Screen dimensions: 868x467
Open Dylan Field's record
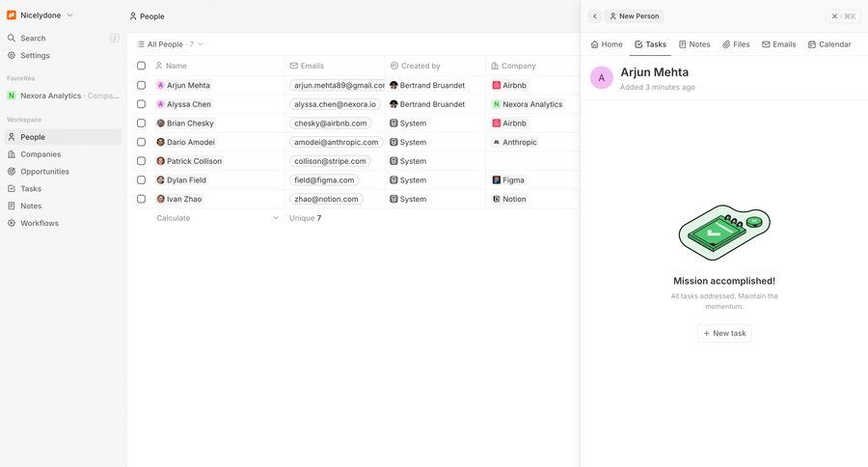181,180
